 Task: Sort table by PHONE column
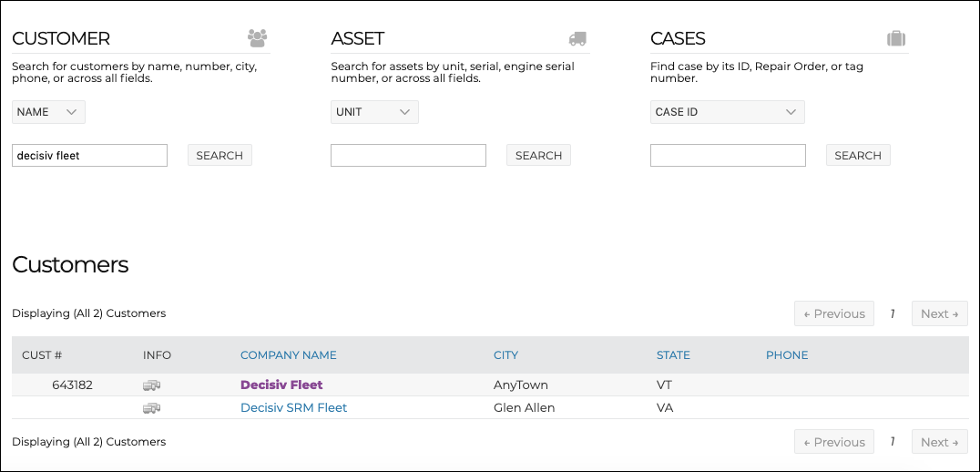click(787, 355)
